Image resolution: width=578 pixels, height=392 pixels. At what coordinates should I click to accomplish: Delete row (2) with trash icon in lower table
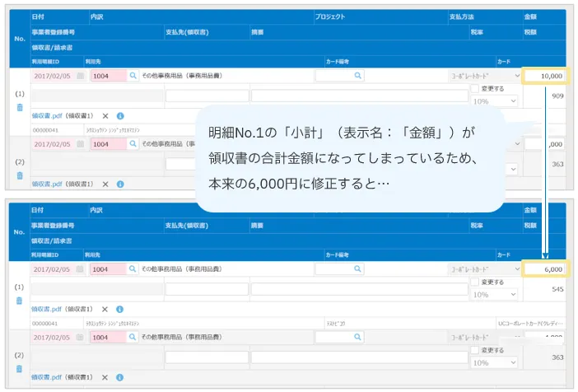click(20, 370)
